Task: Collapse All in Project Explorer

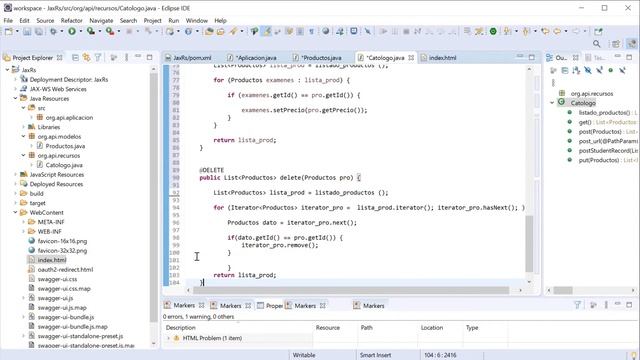Action: (76, 58)
